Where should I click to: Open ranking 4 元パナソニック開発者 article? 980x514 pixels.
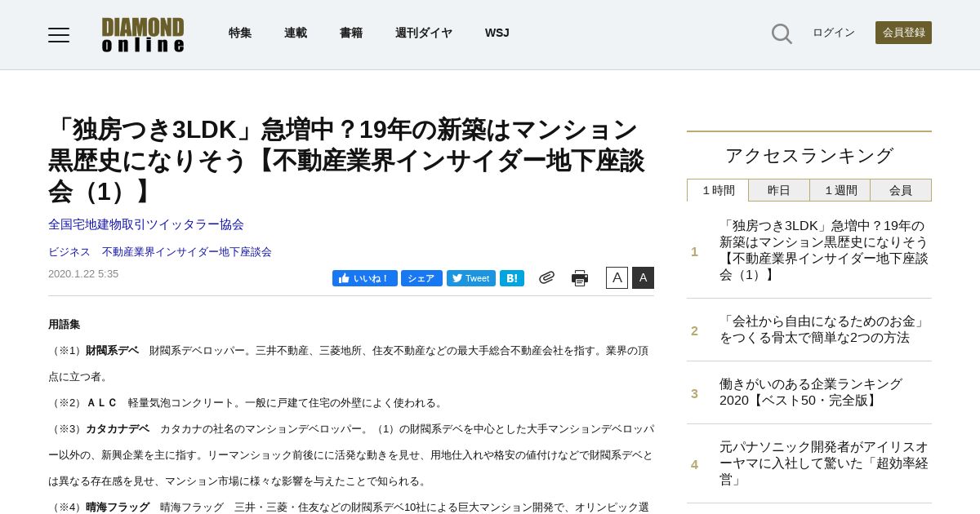[824, 463]
